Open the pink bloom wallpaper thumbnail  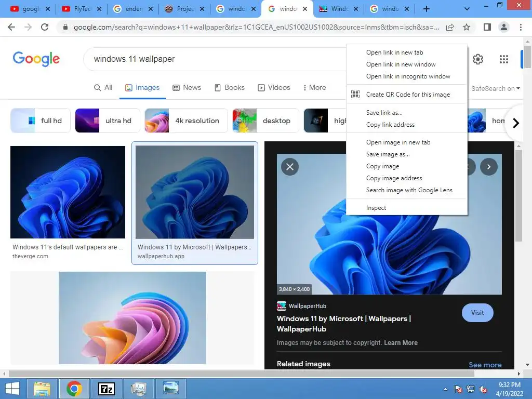[x=132, y=318]
